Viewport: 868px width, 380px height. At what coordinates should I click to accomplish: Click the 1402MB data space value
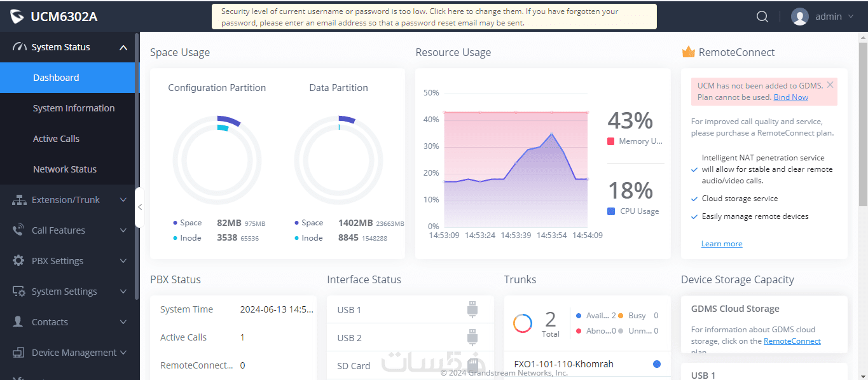point(355,223)
